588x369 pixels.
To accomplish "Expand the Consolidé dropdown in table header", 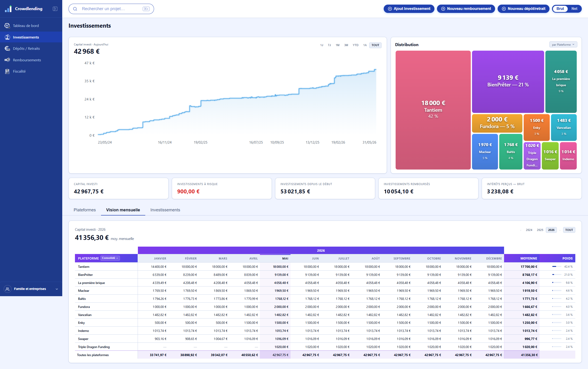I will [x=110, y=258].
